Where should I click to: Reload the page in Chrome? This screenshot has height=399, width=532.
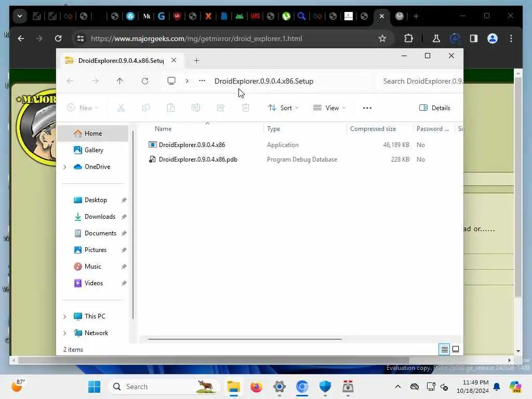click(x=58, y=38)
